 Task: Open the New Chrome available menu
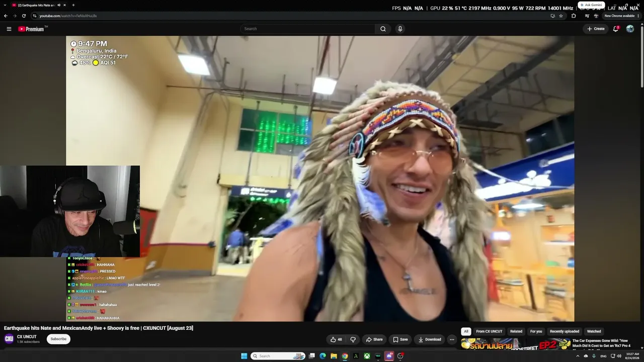(622, 16)
